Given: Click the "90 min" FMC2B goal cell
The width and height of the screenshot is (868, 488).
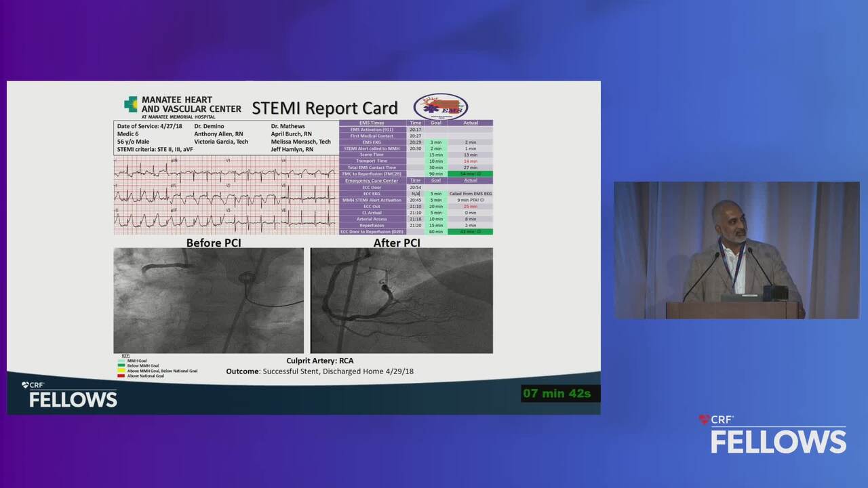Looking at the screenshot, I should click(x=436, y=174).
